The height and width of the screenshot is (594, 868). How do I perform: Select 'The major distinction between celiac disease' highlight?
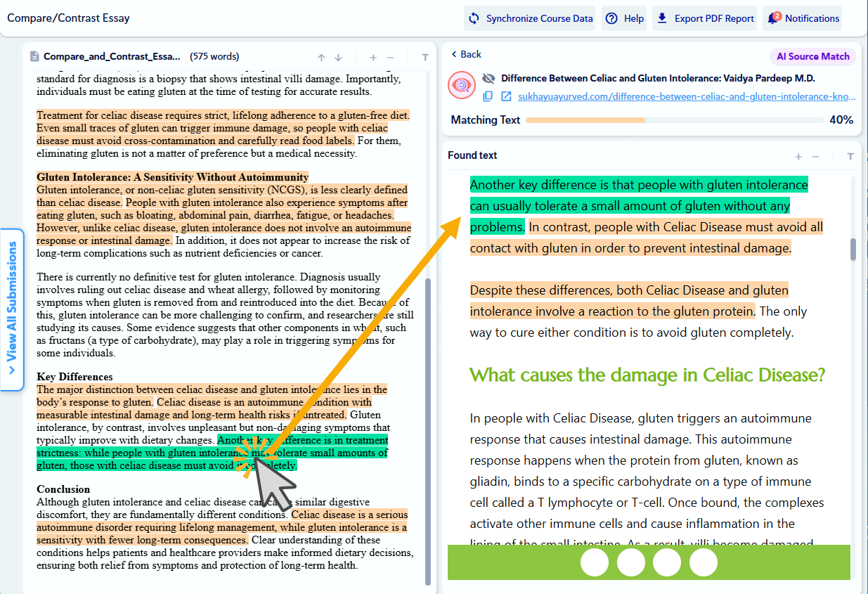[212, 401]
